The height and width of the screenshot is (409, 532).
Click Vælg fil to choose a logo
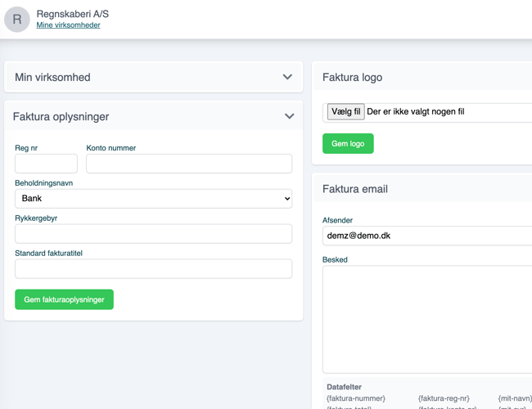click(x=345, y=111)
